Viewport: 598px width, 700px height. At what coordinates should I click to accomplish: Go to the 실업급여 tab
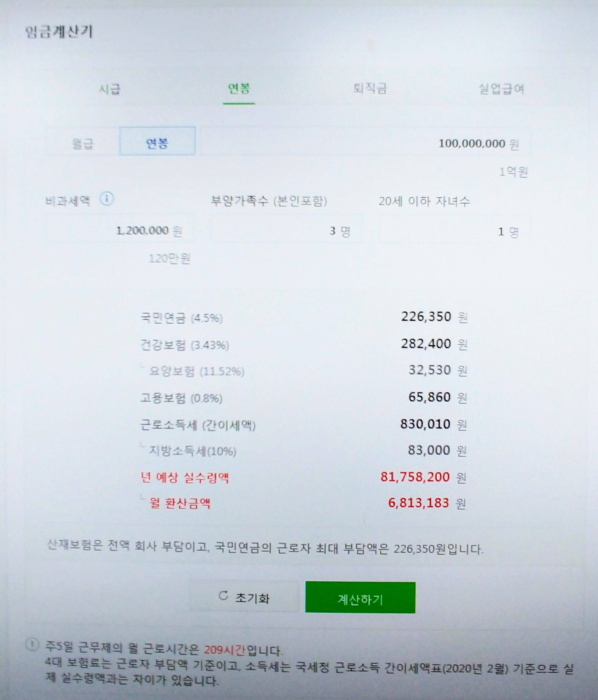click(x=501, y=89)
